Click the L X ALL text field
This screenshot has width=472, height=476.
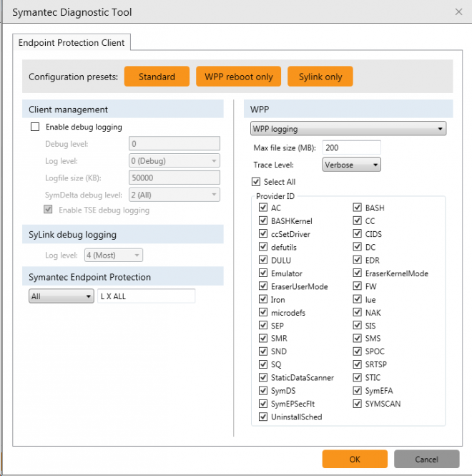(x=147, y=296)
